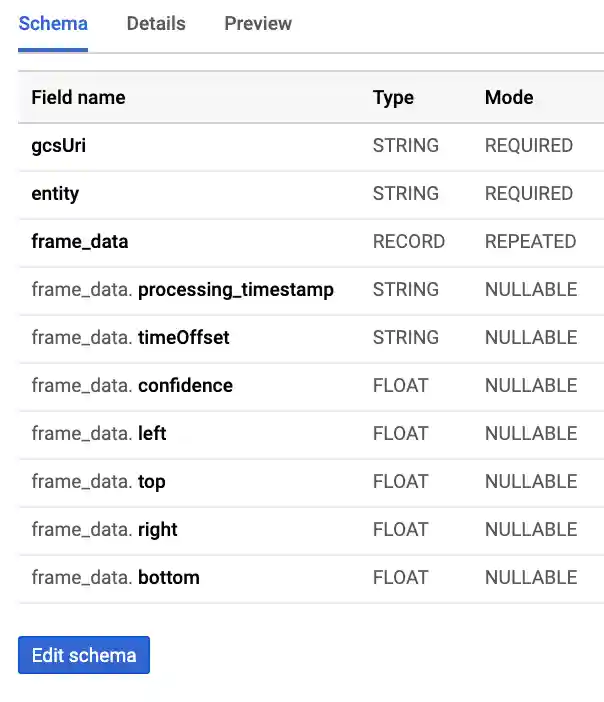This screenshot has width=604, height=702.
Task: Click the REPEATED mode cell
Action: pyautogui.click(x=530, y=242)
